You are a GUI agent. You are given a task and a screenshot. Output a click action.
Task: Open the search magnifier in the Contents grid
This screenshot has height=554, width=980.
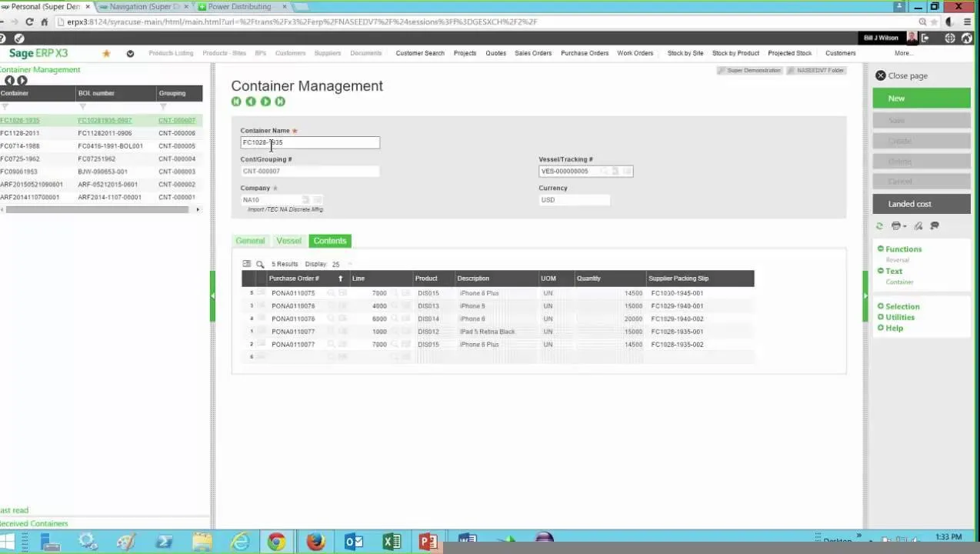[x=260, y=264]
